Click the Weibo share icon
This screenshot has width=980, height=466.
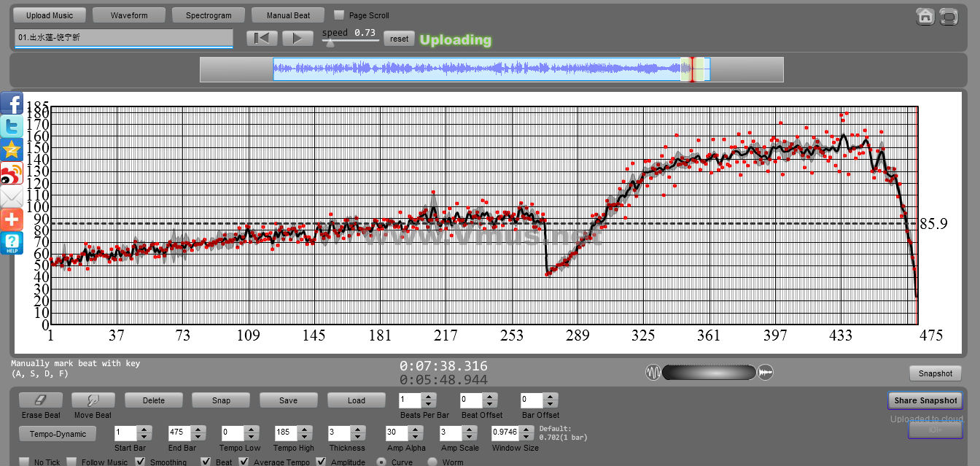[12, 174]
